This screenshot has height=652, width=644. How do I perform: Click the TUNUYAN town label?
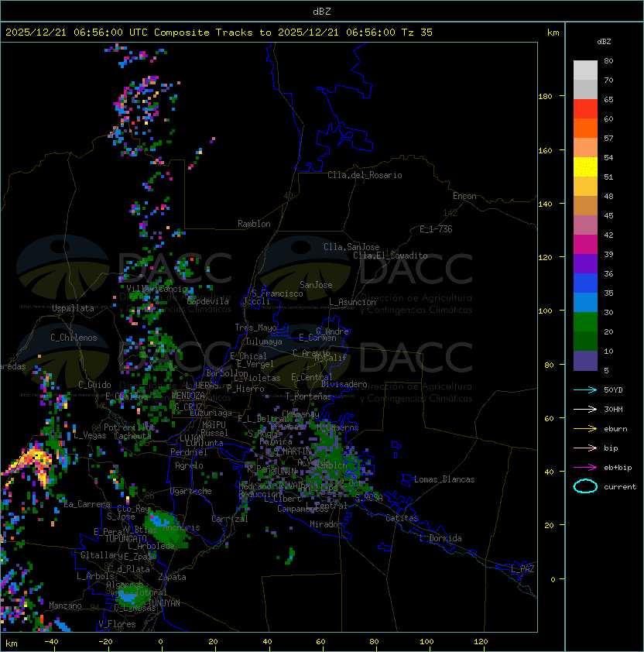click(164, 603)
